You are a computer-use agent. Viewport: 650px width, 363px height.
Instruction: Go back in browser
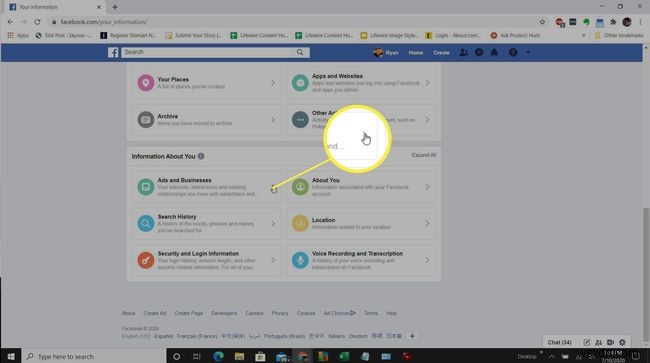click(x=10, y=22)
